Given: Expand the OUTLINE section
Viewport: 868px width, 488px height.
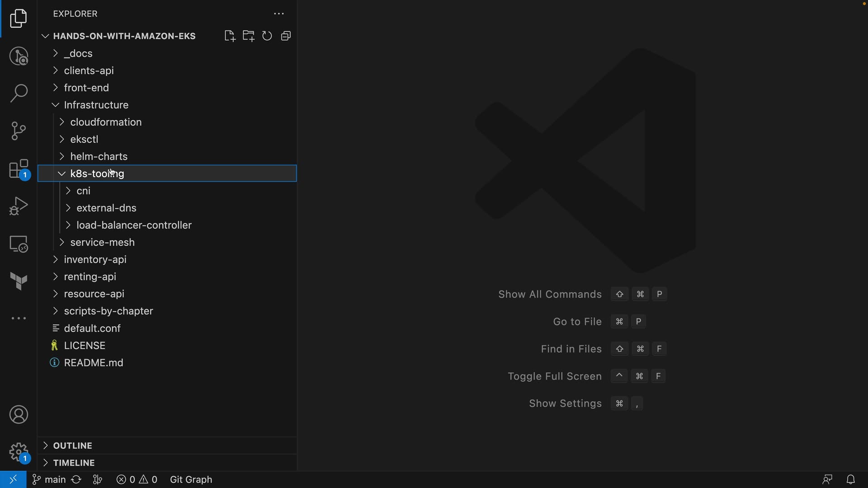Looking at the screenshot, I should point(72,446).
